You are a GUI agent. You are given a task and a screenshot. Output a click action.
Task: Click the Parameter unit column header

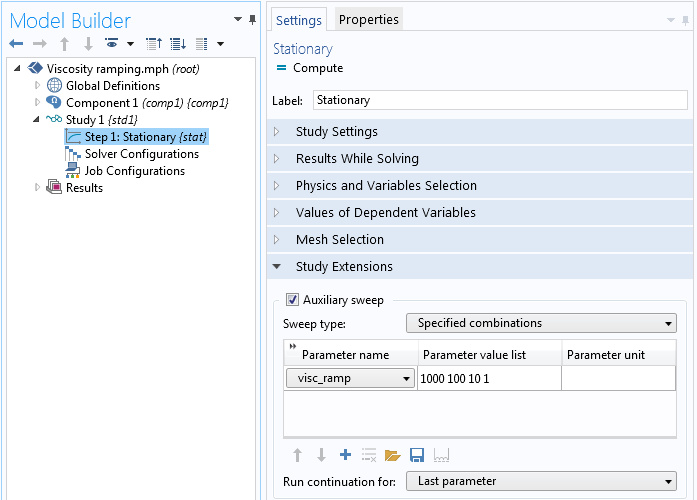[x=619, y=354]
